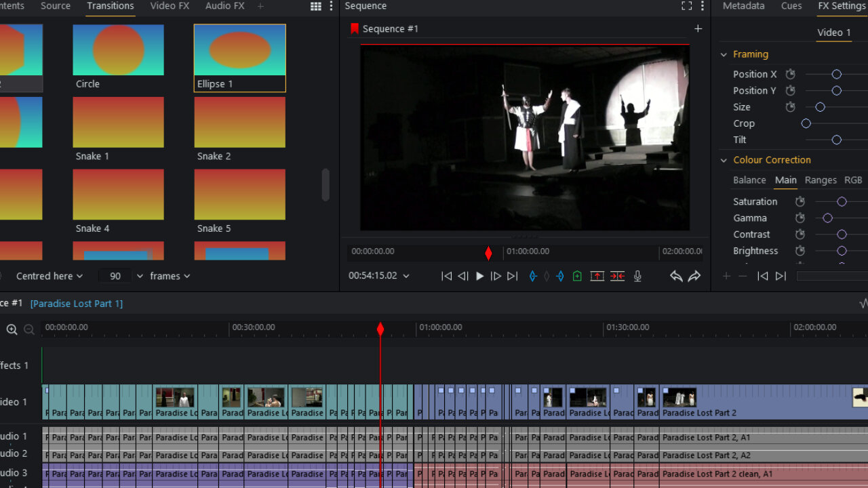
Task: Open the voice-over microphone icon
Action: (637, 276)
